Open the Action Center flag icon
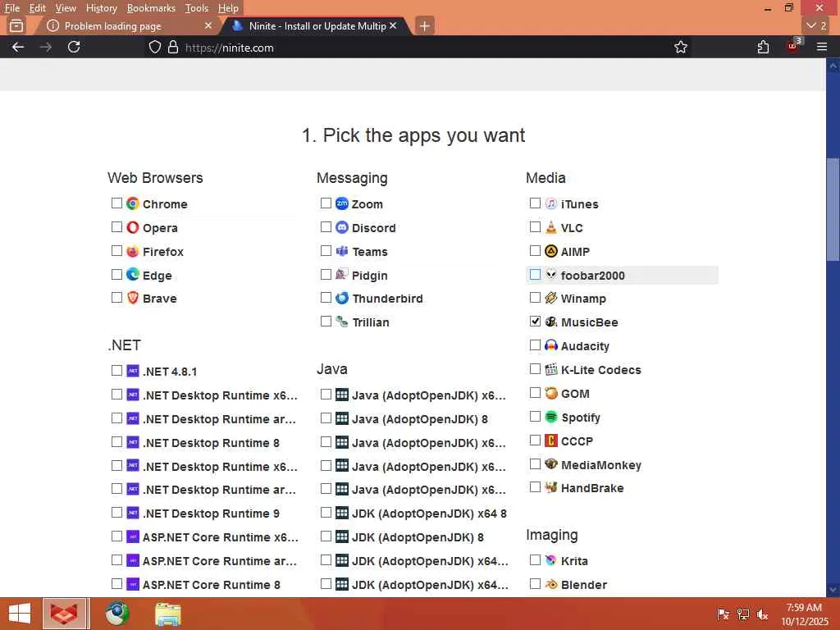 click(x=724, y=614)
